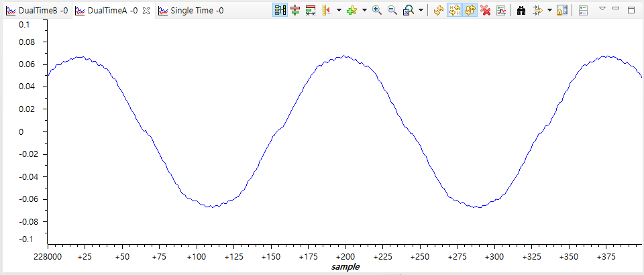This screenshot has width=644, height=275.
Task: Maximize the graph view panel
Action: 631,10
